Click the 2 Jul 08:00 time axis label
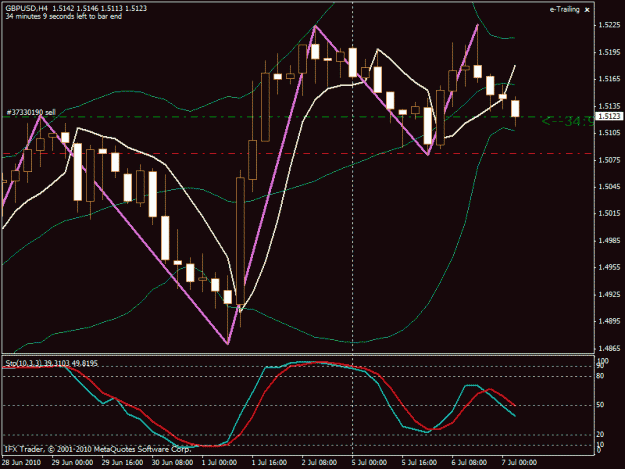This screenshot has width=625, height=469. [319, 462]
